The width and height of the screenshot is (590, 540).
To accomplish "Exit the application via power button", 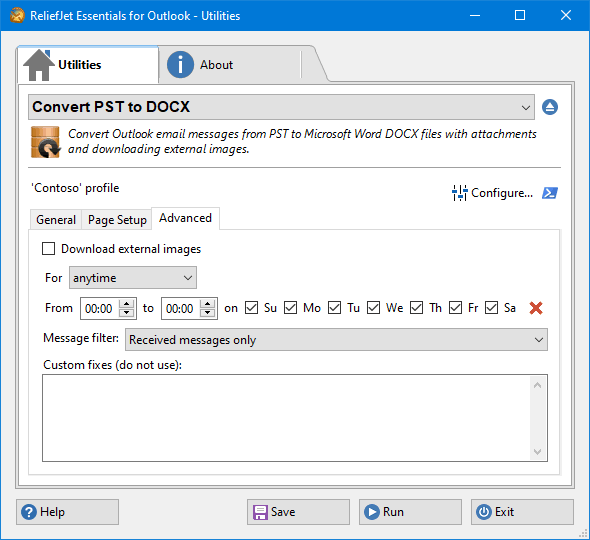I will click(x=522, y=512).
